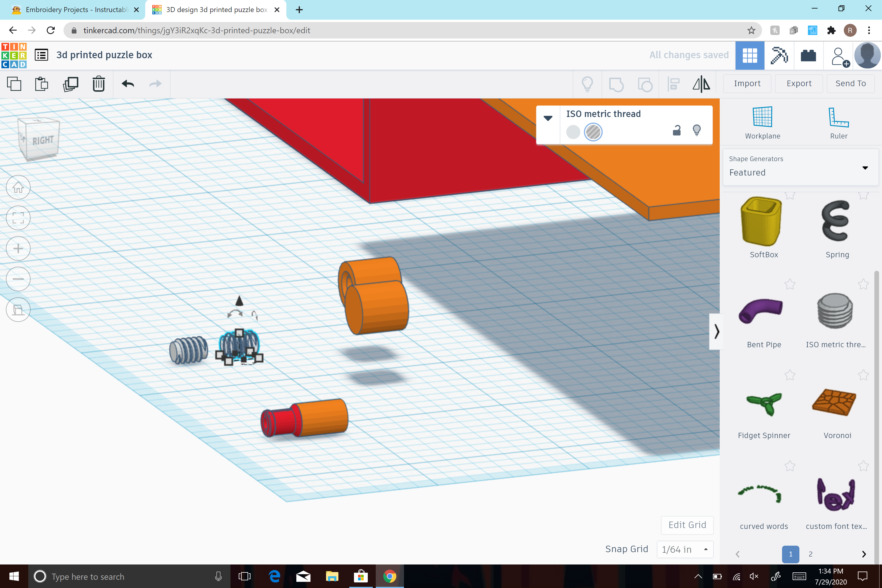Select the transparent material swatch

(593, 132)
